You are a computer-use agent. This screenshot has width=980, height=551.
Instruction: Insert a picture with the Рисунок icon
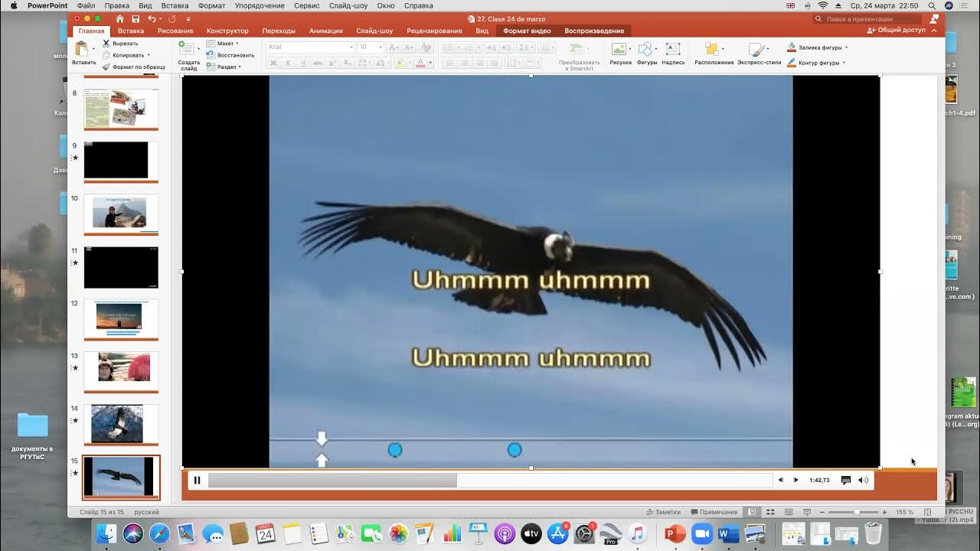[620, 54]
